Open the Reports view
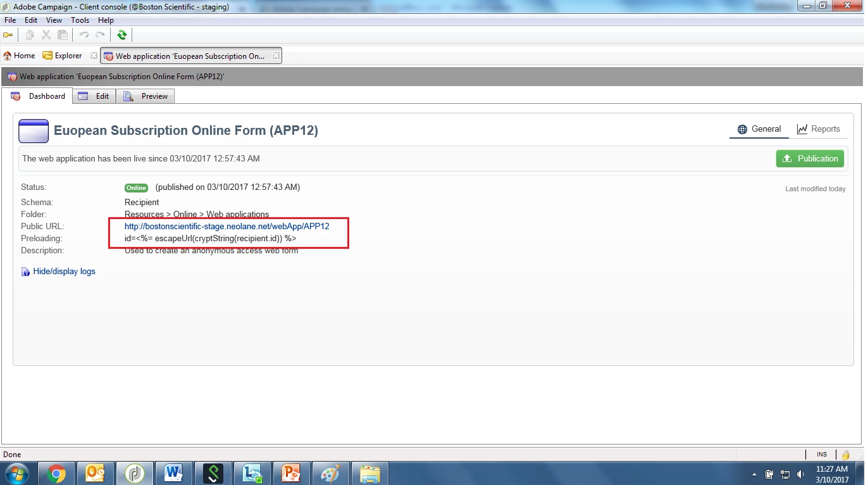Screen dimensions: 868x485 [x=818, y=129]
